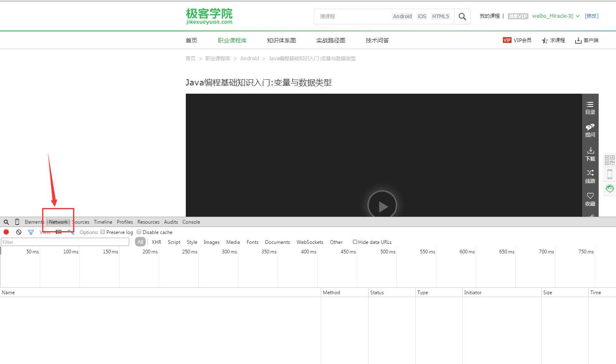Click the red record network log button
The width and height of the screenshot is (616, 364).
6,232
